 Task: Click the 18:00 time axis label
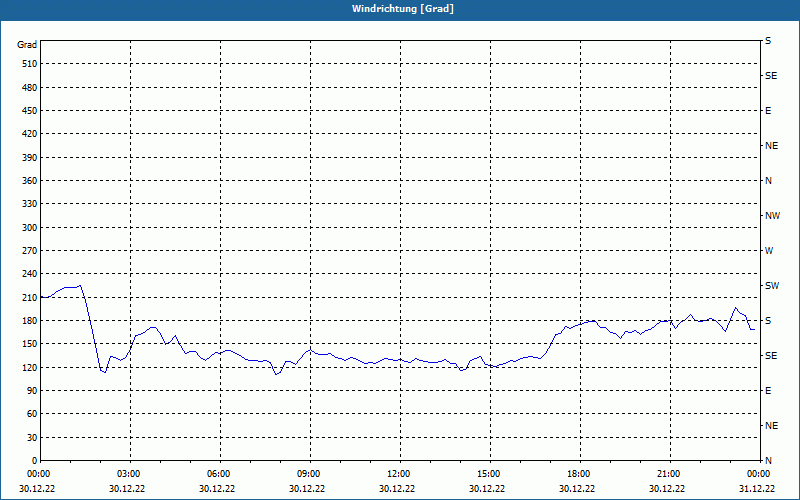[x=577, y=474]
